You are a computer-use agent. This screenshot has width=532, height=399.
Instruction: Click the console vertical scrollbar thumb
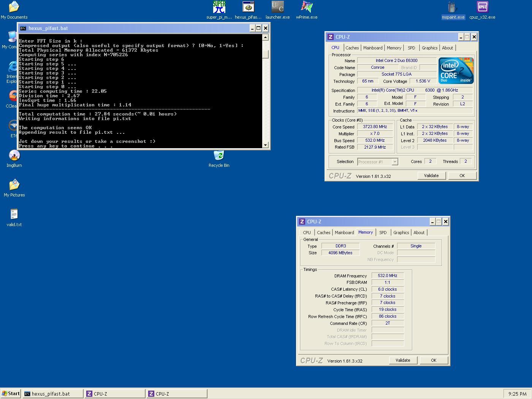click(266, 54)
